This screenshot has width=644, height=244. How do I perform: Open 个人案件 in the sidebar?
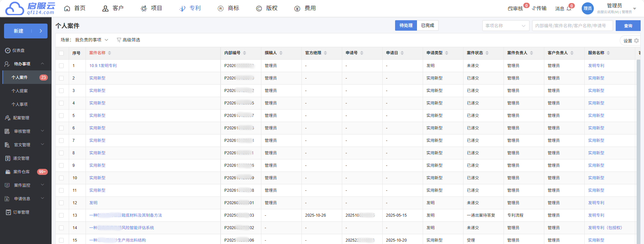click(x=27, y=78)
